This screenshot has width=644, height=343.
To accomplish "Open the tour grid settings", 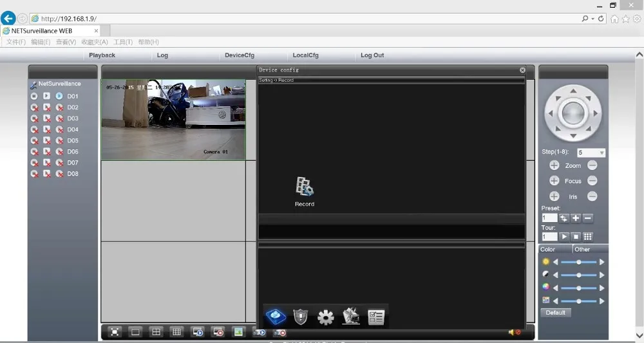I will point(588,237).
